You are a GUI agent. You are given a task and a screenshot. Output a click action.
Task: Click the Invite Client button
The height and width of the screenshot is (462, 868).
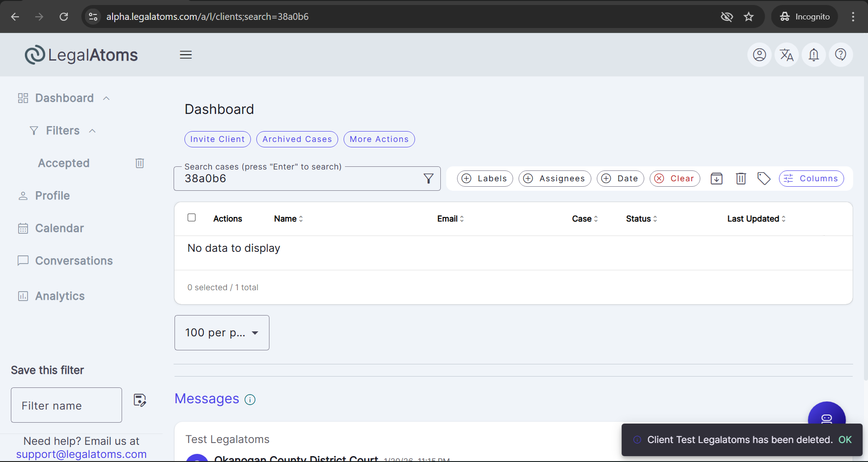tap(217, 139)
